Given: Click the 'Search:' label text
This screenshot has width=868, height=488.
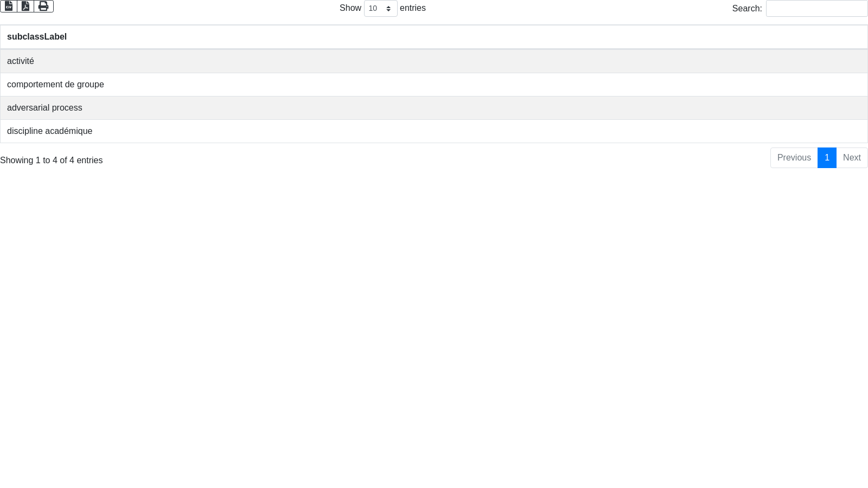Looking at the screenshot, I should pos(746,9).
